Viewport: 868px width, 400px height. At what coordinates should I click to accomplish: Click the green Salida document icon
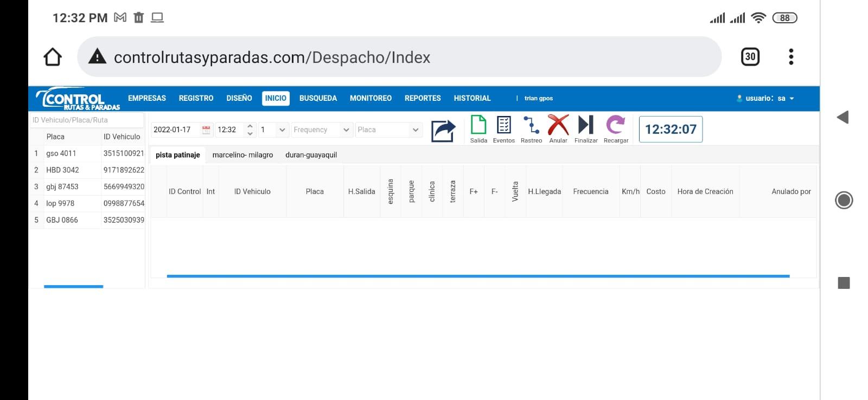(478, 125)
